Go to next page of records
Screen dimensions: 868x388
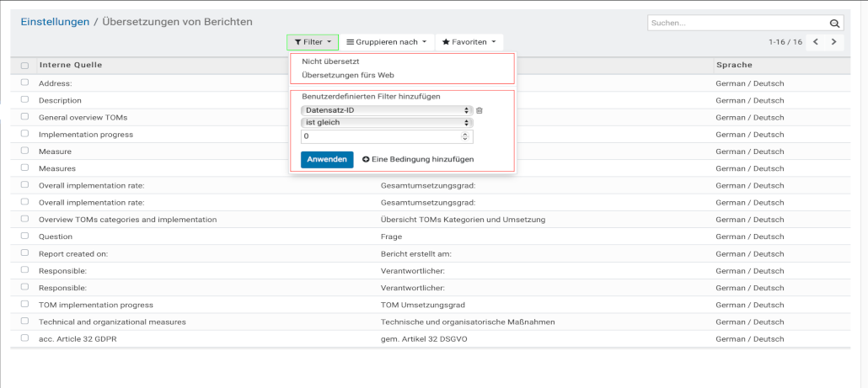coord(834,41)
